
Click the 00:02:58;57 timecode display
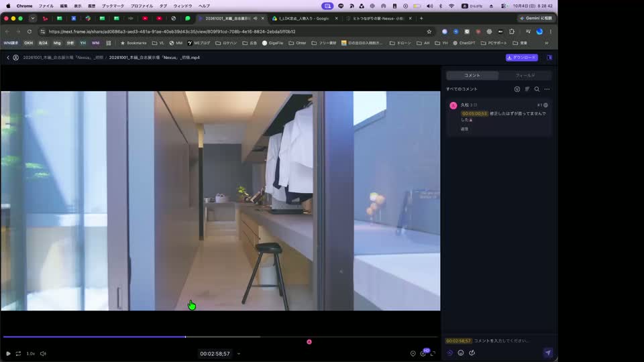click(x=215, y=354)
